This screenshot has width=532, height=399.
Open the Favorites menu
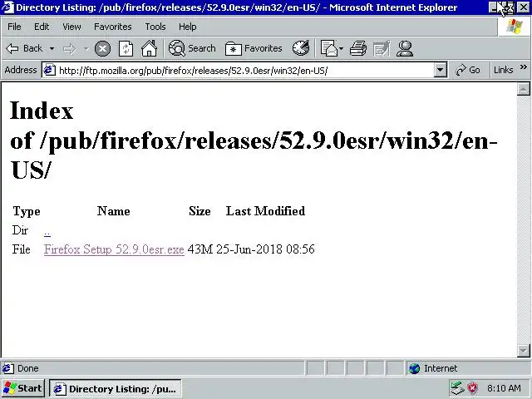tap(113, 27)
